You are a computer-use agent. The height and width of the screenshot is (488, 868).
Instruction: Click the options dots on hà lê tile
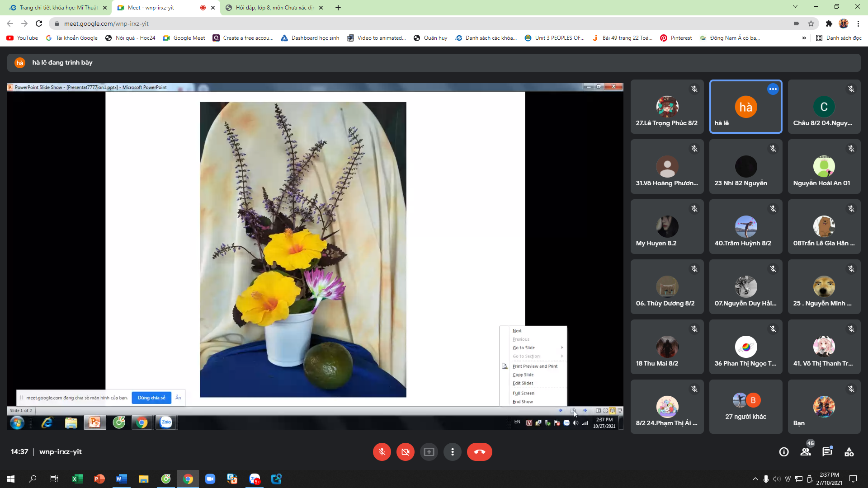tap(773, 89)
